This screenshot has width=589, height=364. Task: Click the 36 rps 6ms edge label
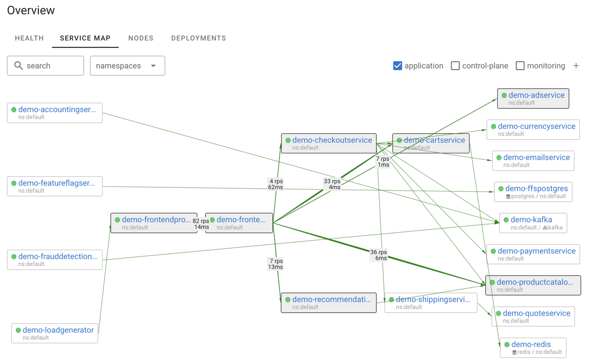379,255
